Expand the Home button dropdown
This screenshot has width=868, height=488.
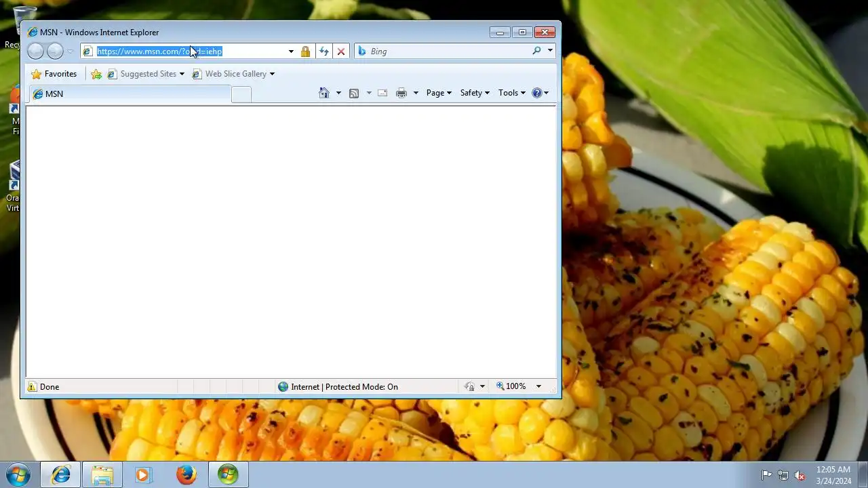338,93
